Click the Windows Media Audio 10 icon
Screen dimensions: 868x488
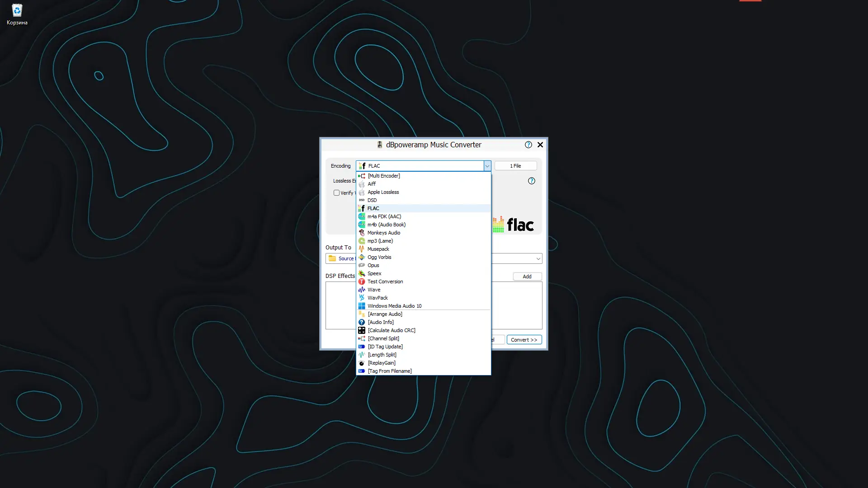[x=362, y=306]
